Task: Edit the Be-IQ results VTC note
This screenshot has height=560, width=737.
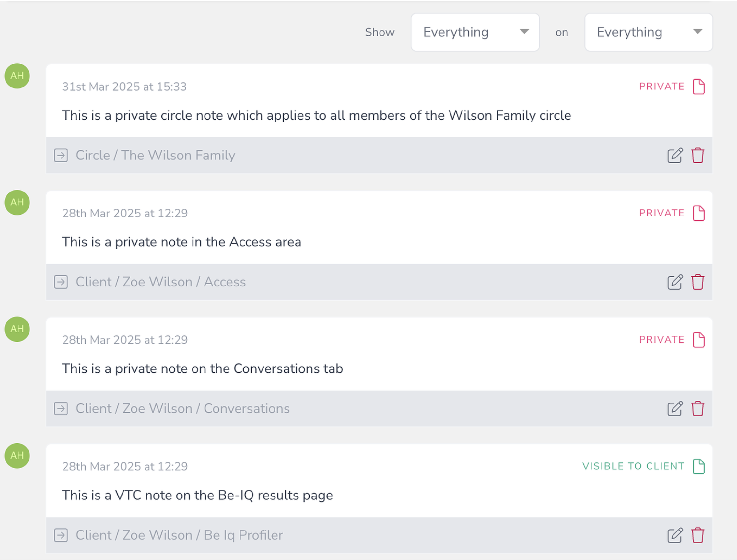Action: pos(675,535)
